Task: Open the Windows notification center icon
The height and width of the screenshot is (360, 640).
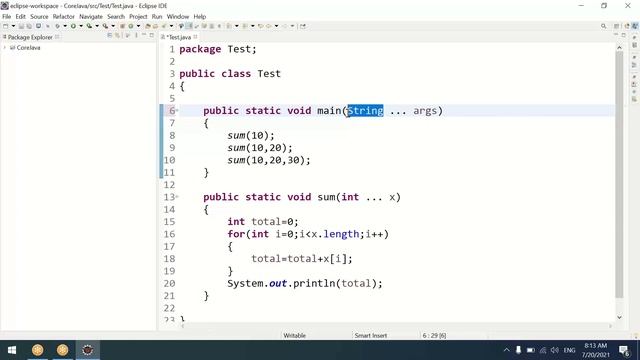Action: pyautogui.click(x=624, y=350)
